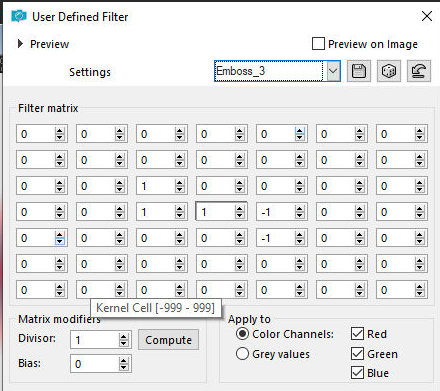Decrement the matrix center cell spinner
440x391 pixels.
[x=240, y=215]
